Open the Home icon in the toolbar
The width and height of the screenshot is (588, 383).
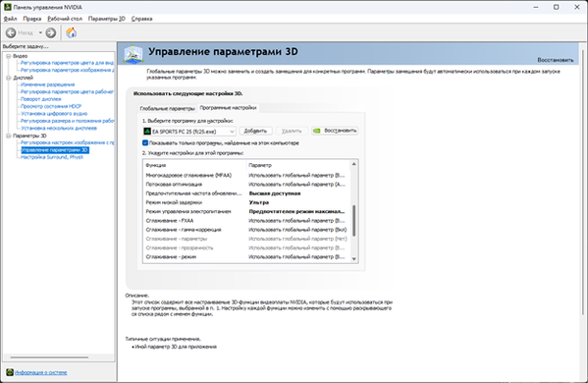(x=71, y=33)
